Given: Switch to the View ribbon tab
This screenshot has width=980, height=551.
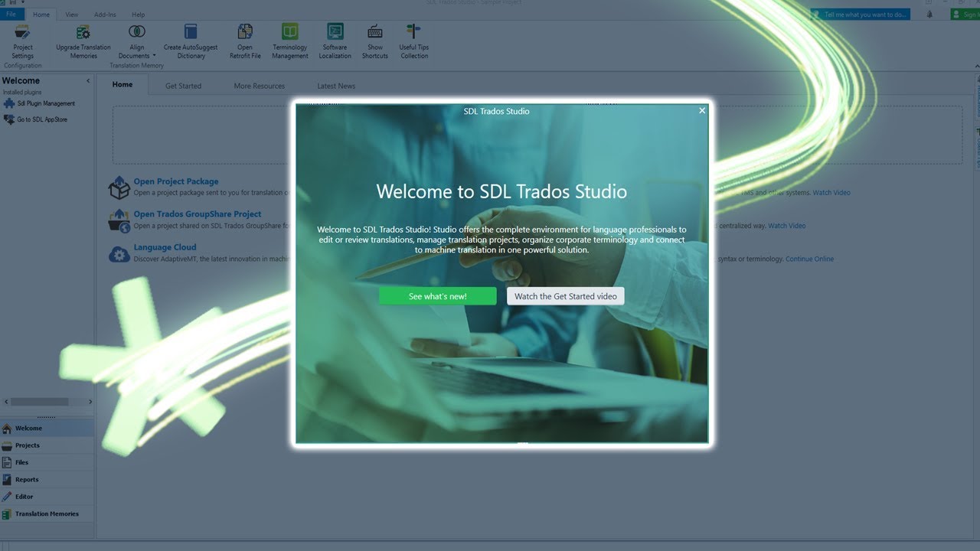Looking at the screenshot, I should (x=72, y=15).
